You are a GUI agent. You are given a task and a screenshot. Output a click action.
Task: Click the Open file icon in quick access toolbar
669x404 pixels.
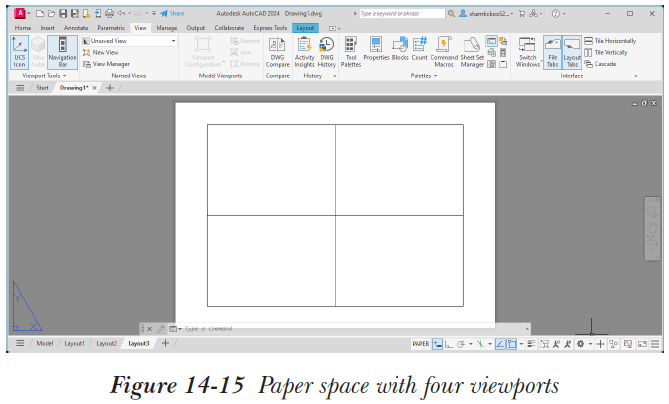coord(51,14)
